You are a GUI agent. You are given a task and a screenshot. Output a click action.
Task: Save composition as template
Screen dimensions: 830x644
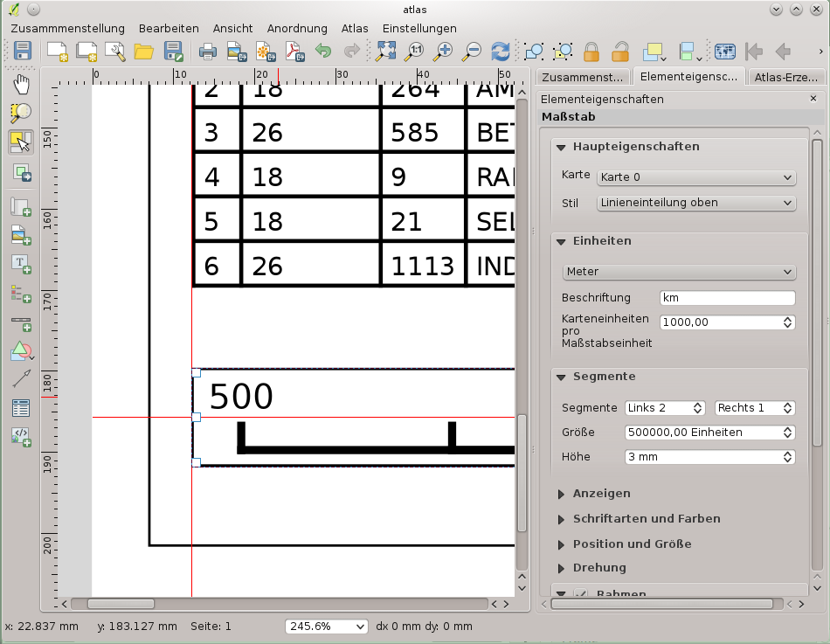tap(173, 52)
